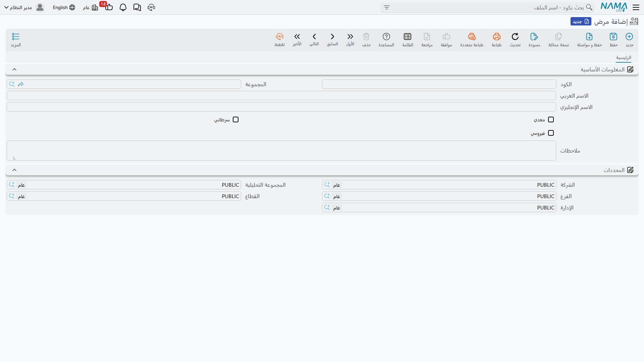
Task: Open chat messages icon in header
Action: tap(137, 7)
